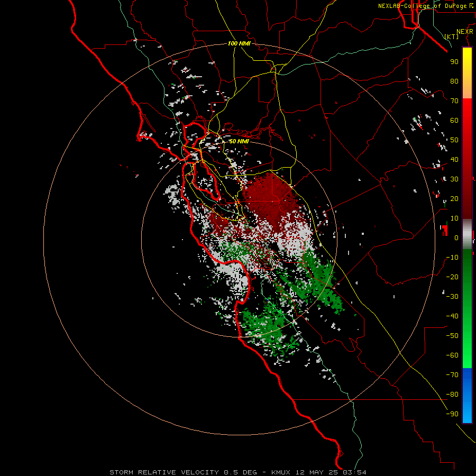Click the -60 value on the velocity scale
Viewport: 476px width, 476px height.
click(452, 355)
